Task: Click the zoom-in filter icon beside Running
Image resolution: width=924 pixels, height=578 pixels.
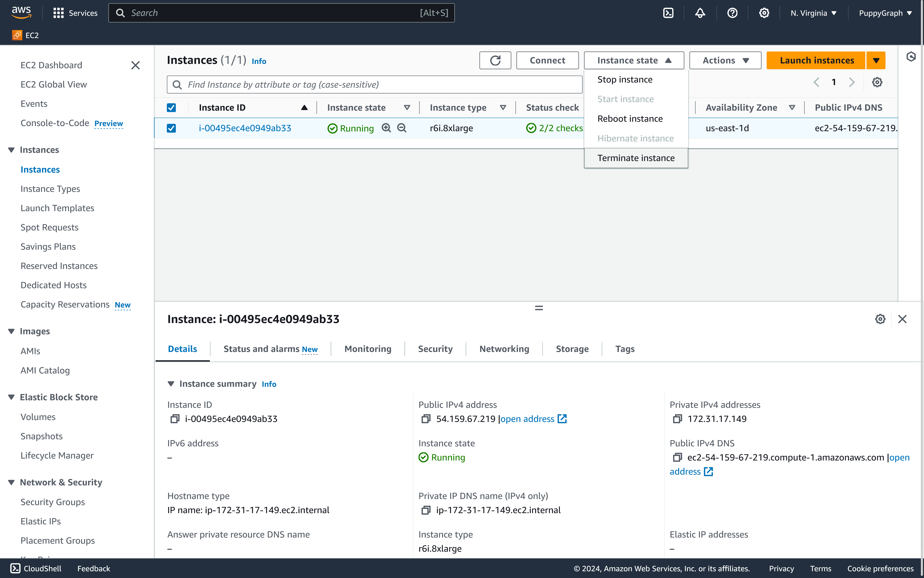Action: [x=386, y=128]
